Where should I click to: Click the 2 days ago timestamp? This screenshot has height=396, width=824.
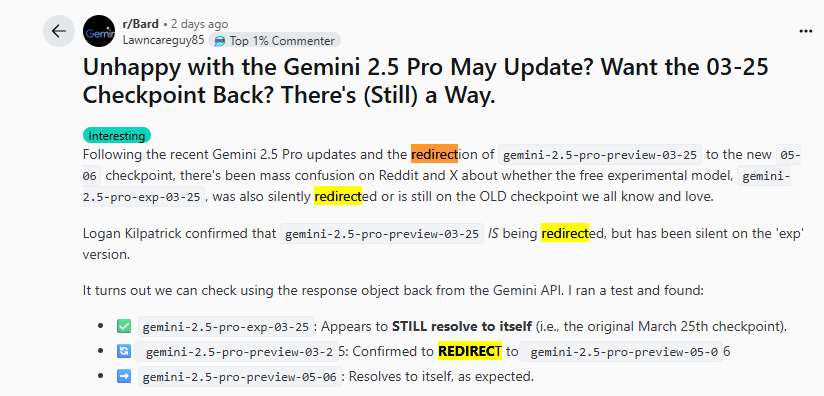(200, 24)
